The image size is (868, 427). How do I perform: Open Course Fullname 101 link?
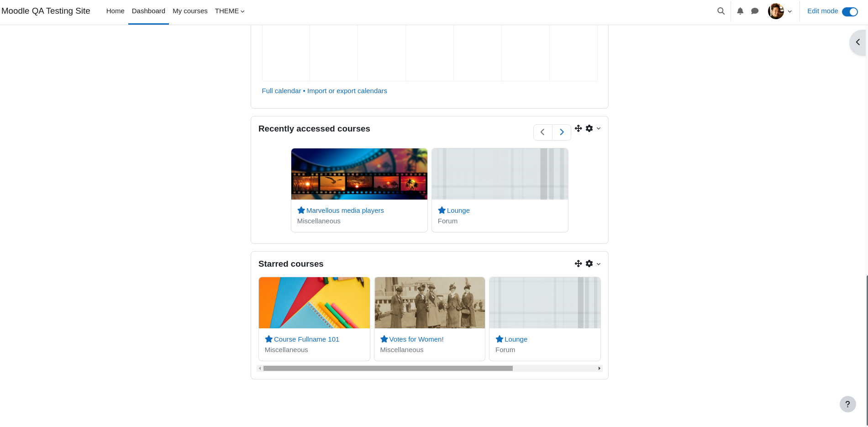[x=306, y=339]
